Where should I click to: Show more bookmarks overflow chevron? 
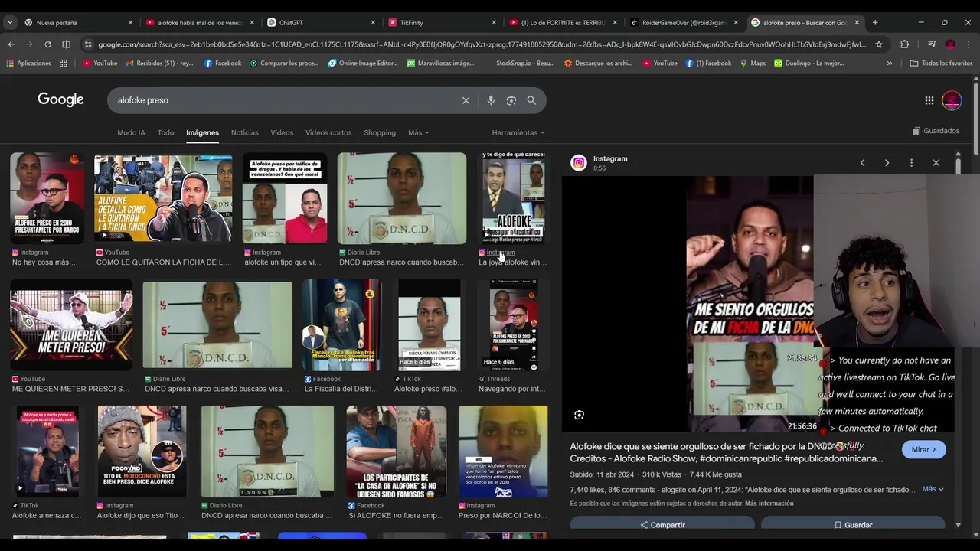(889, 64)
